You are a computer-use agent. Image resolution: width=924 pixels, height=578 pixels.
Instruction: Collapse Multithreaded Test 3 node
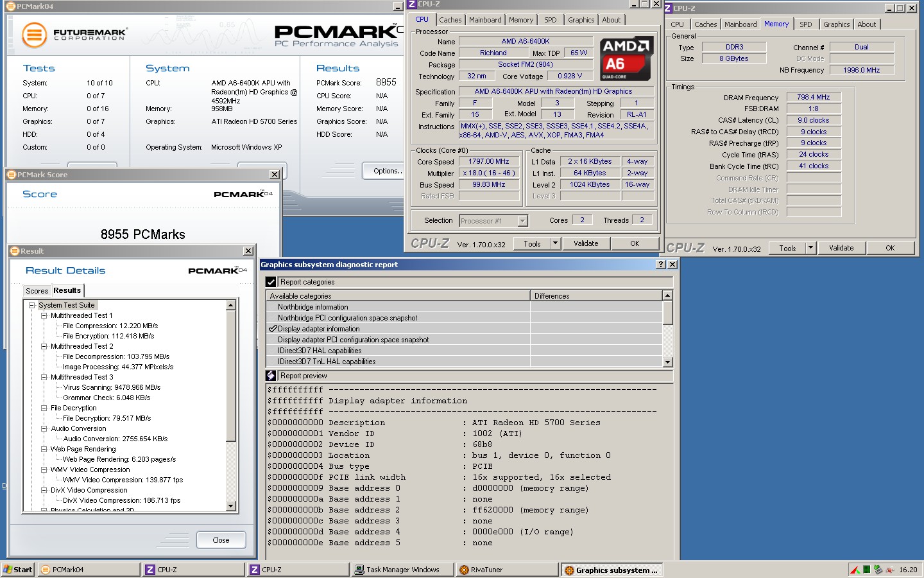click(x=44, y=377)
